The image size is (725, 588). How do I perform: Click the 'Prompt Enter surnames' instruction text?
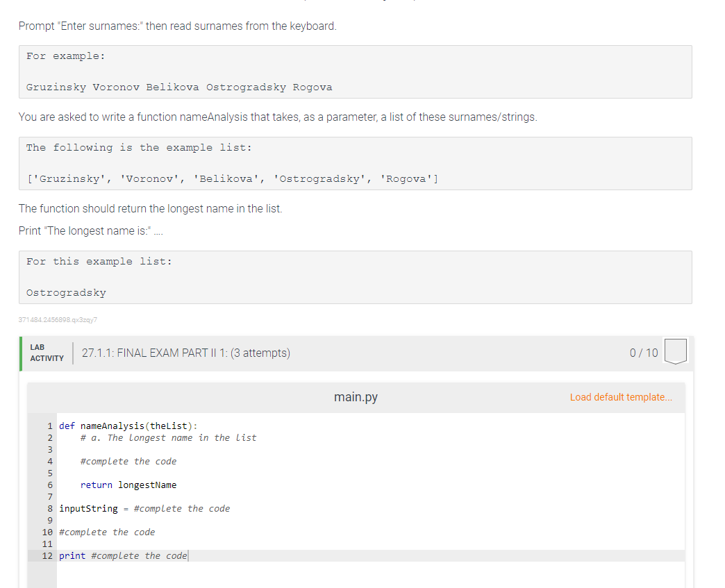tap(177, 26)
